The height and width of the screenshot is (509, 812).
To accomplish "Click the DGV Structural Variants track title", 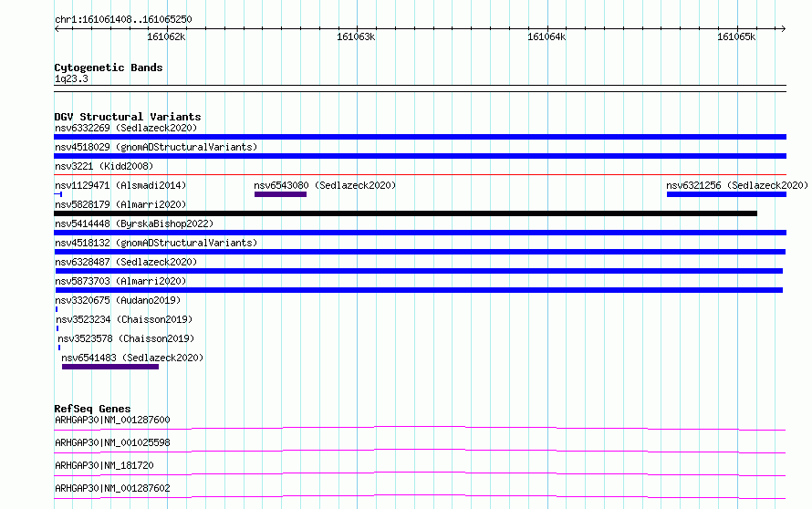I will [x=128, y=117].
